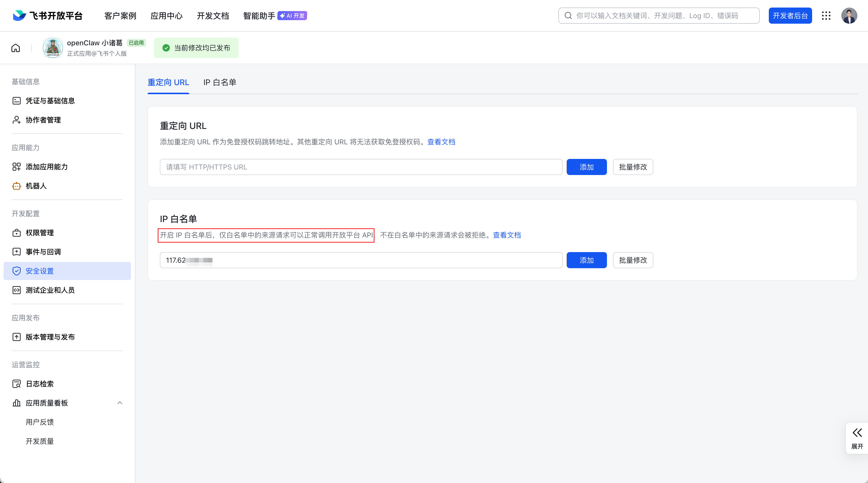Click the profile avatar in top bar
This screenshot has height=483, width=868.
849,16
